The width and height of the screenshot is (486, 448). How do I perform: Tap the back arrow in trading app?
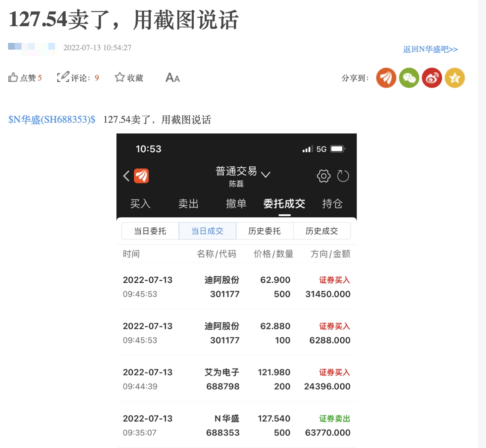[126, 176]
